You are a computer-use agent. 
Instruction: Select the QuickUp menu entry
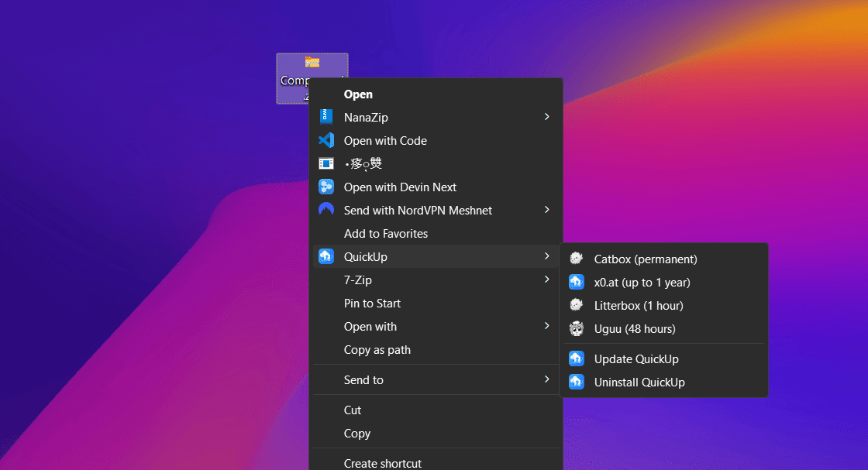[x=436, y=256]
